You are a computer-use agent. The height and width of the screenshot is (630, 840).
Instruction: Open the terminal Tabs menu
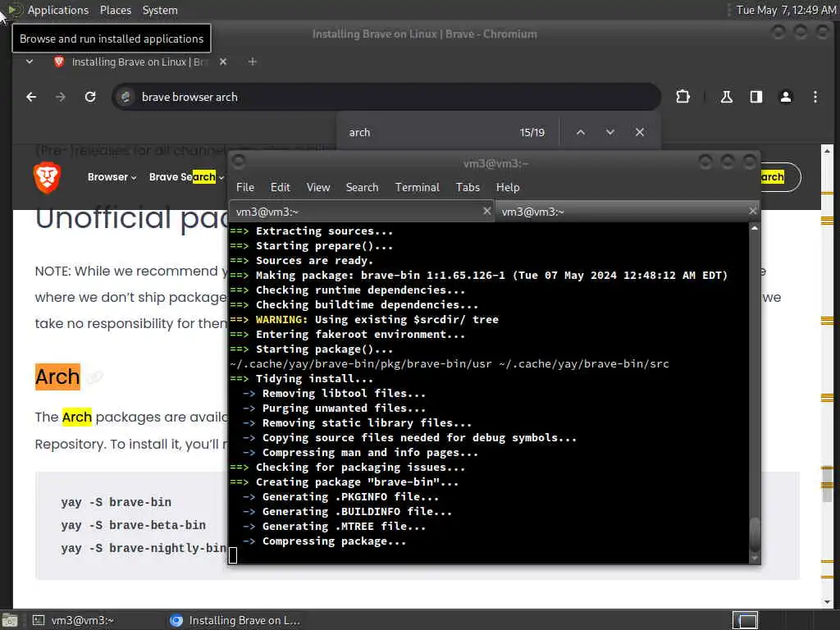[x=468, y=187]
